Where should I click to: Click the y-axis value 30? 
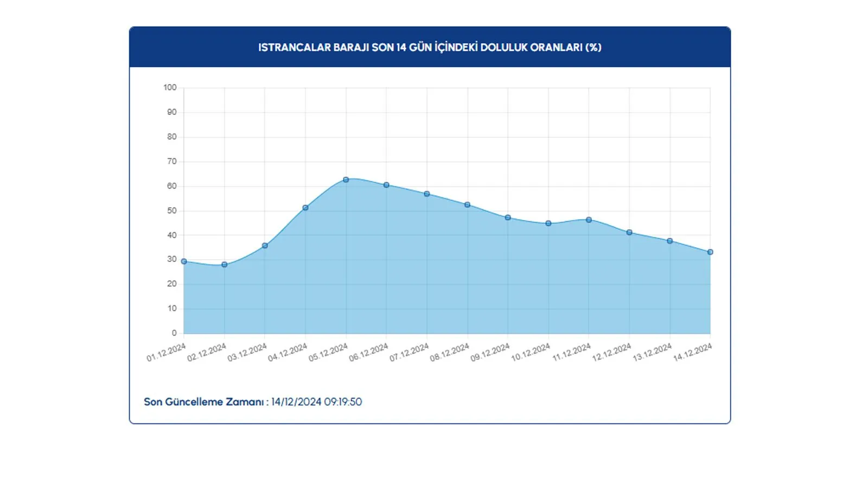pyautogui.click(x=172, y=259)
